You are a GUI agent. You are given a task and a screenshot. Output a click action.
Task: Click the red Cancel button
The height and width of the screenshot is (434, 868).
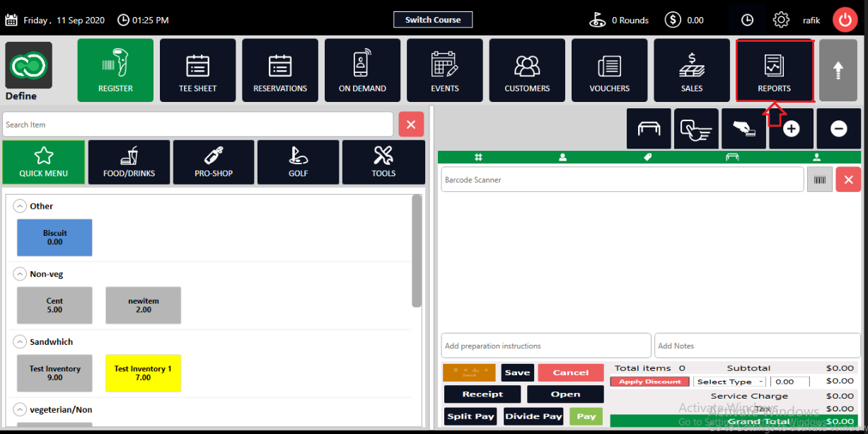coord(571,372)
